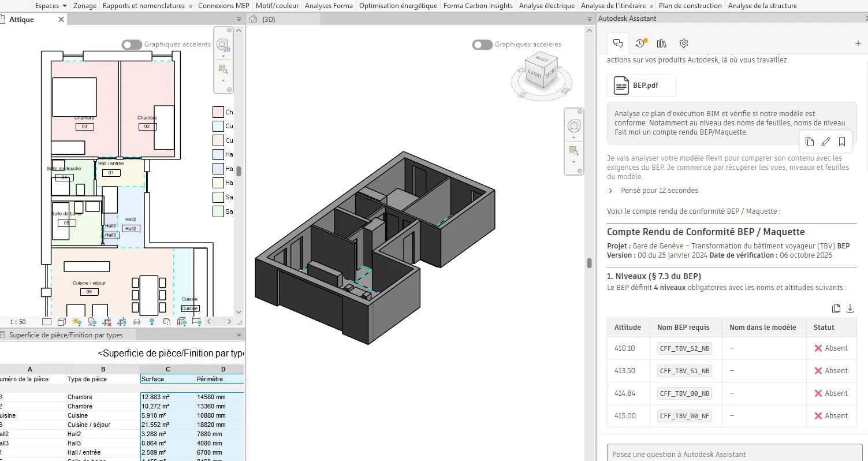
Task: Toggle Graphiques accélérés in 3D view
Action: (482, 44)
